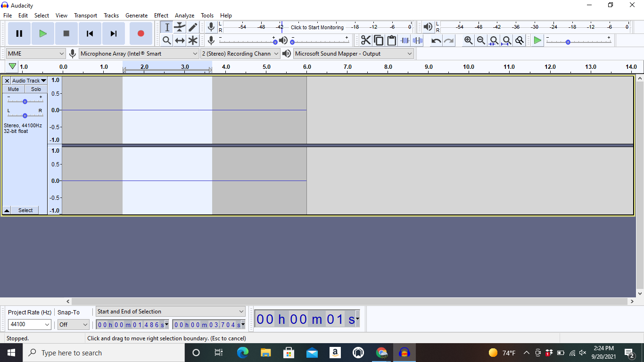This screenshot has height=362, width=644.
Task: Mute the Audio Track
Action: tap(13, 89)
